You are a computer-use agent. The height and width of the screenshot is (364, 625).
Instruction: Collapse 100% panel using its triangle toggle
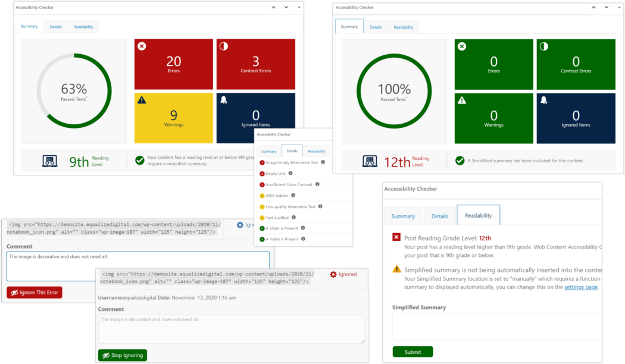point(619,7)
